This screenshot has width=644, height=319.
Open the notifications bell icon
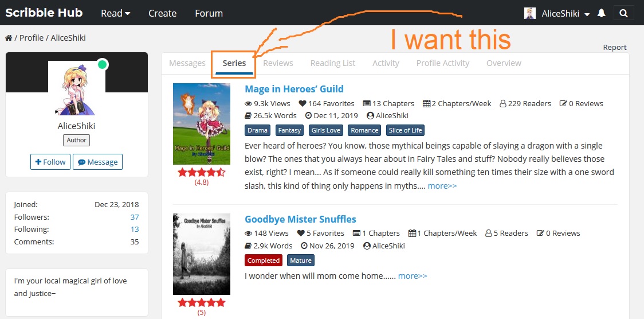(601, 13)
